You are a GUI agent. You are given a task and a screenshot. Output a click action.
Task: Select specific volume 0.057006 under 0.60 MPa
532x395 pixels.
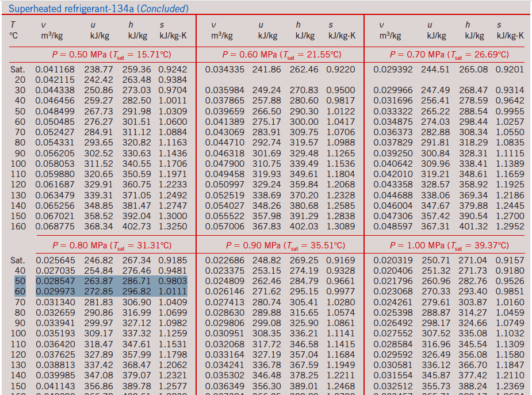tap(225, 227)
